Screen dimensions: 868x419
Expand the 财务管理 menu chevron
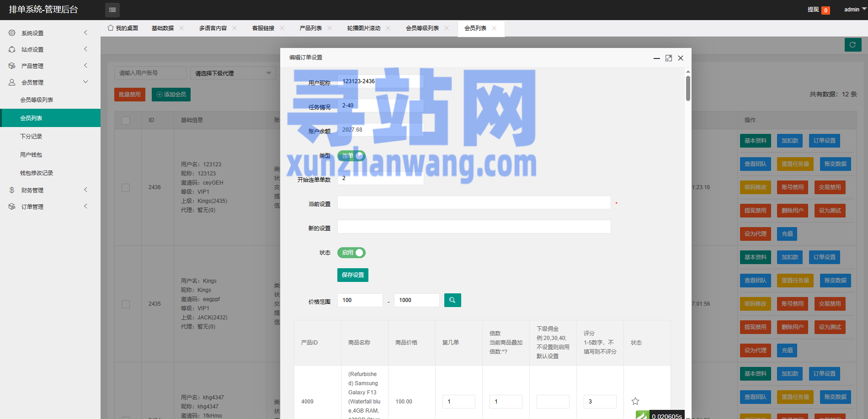[x=85, y=190]
